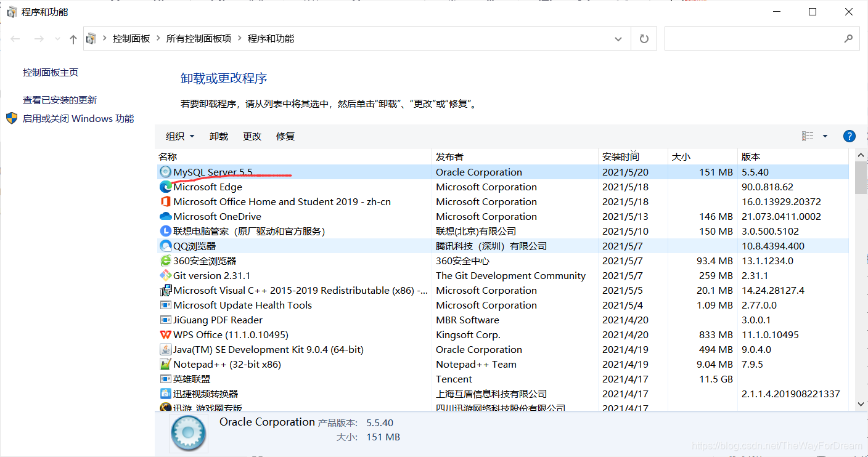Viewport: 868px width, 457px height.
Task: Open the recent locations dropdown arrow
Action: click(x=58, y=39)
